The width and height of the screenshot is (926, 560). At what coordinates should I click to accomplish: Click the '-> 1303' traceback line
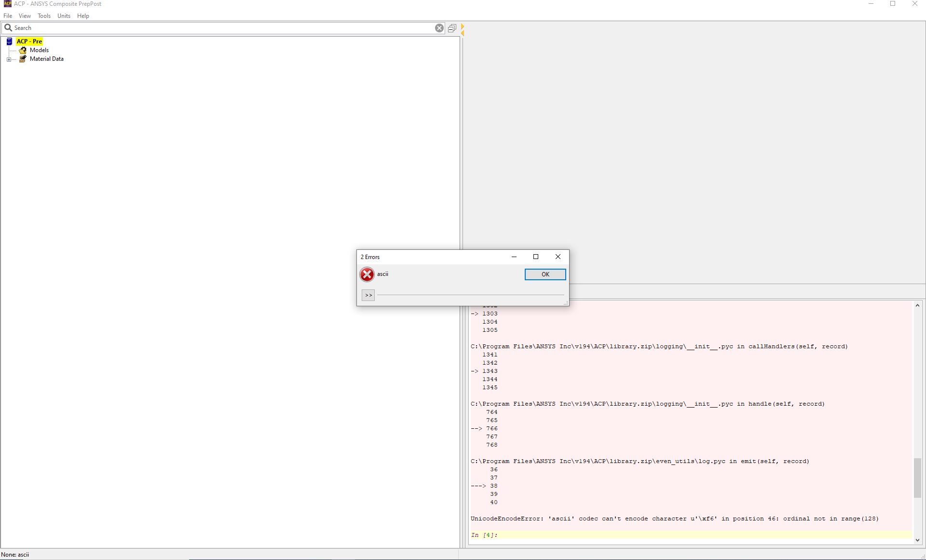point(484,314)
